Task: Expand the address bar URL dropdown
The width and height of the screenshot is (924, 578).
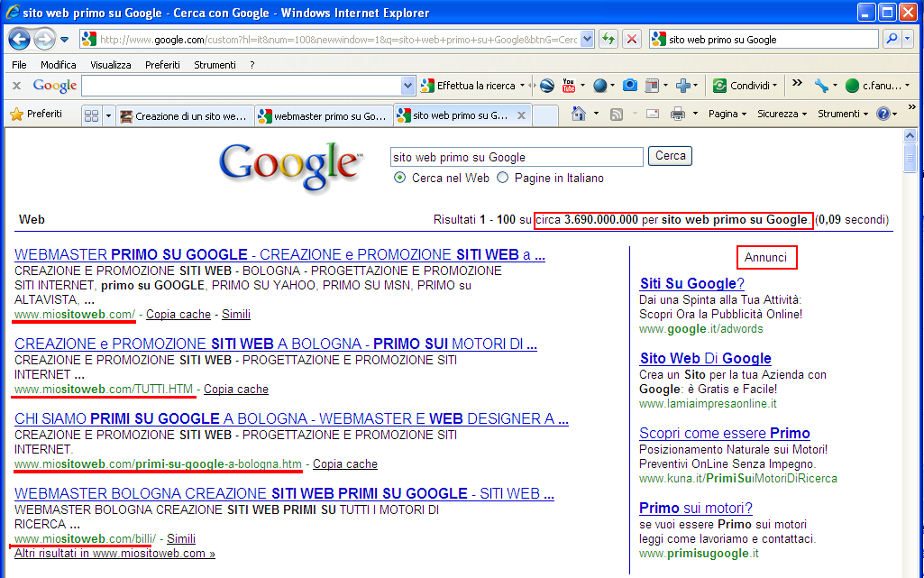Action: 587,39
